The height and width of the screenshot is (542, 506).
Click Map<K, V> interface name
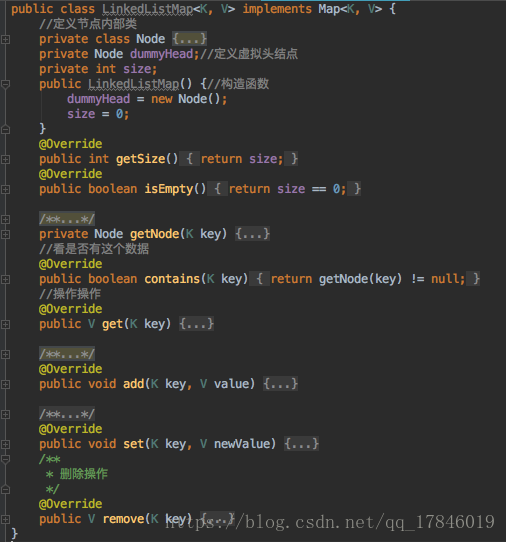tap(350, 9)
